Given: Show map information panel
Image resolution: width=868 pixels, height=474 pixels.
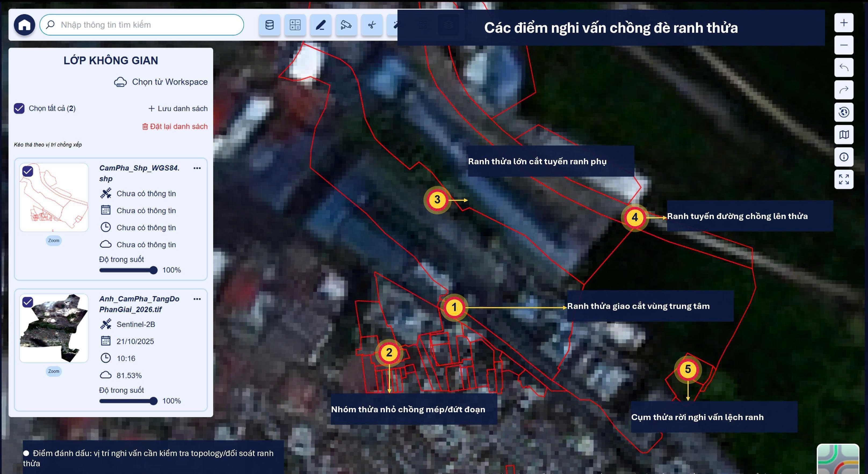Looking at the screenshot, I should pos(844,157).
